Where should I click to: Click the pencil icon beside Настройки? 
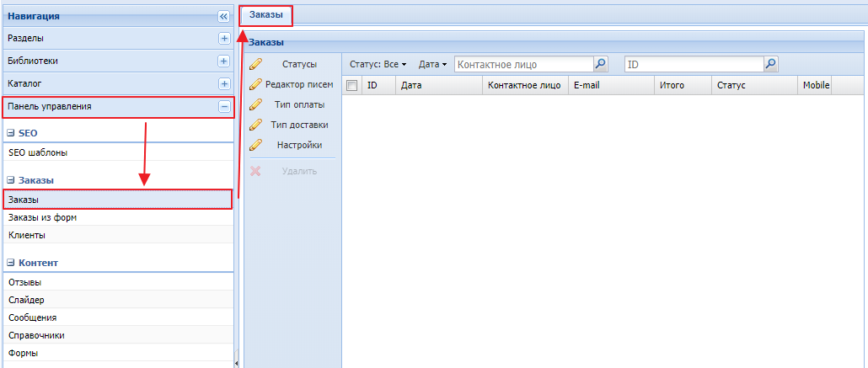(256, 145)
